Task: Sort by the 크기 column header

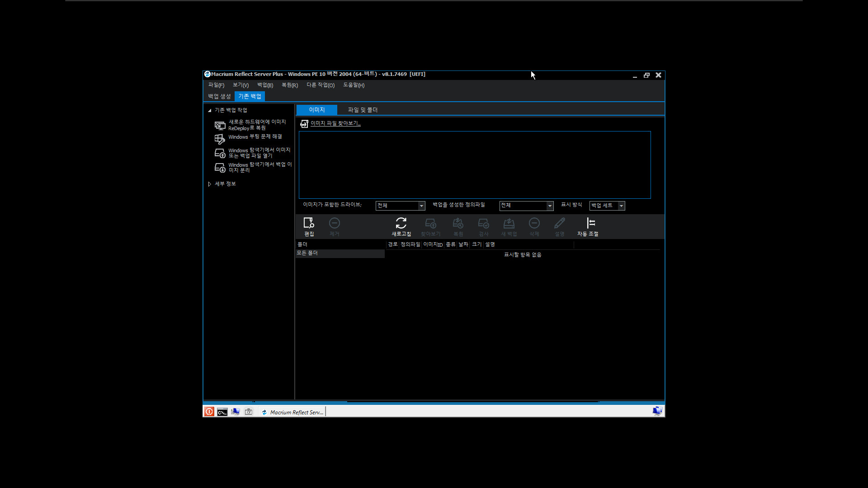Action: (x=477, y=244)
